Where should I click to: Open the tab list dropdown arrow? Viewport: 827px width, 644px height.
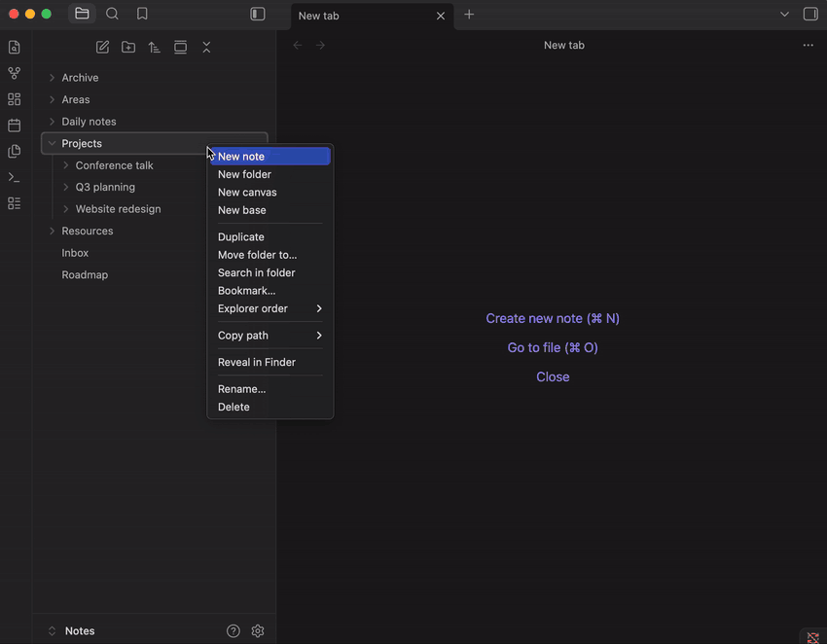(784, 15)
